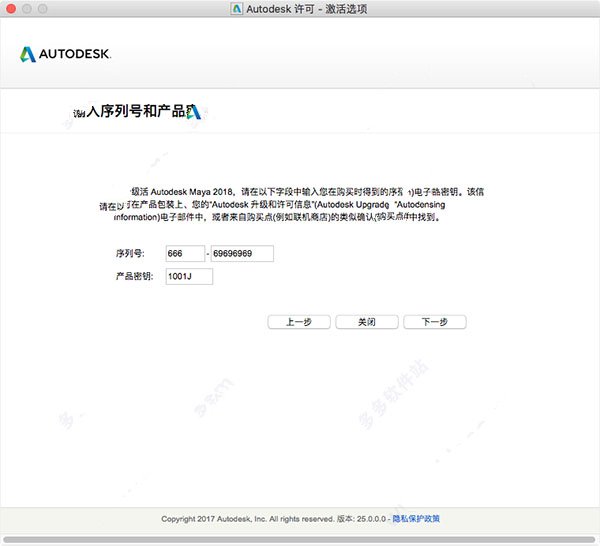Click the 上一步 (Back) button
Screen dimensions: 600x546
pos(299,322)
